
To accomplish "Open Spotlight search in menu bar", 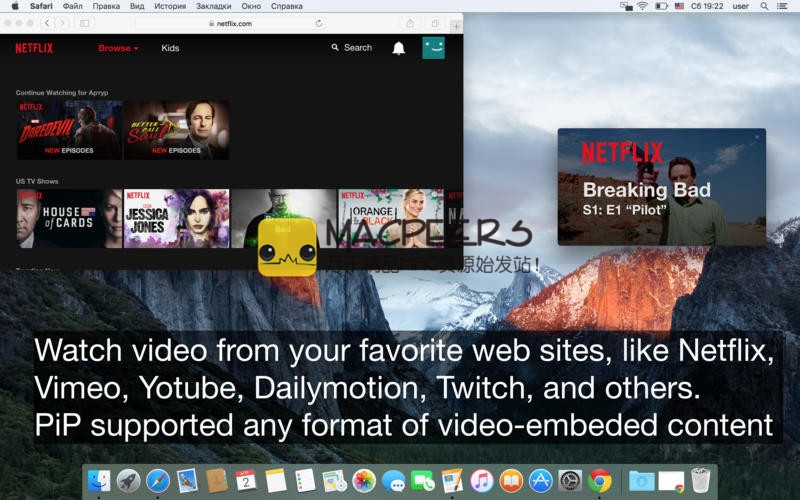I will [x=764, y=6].
